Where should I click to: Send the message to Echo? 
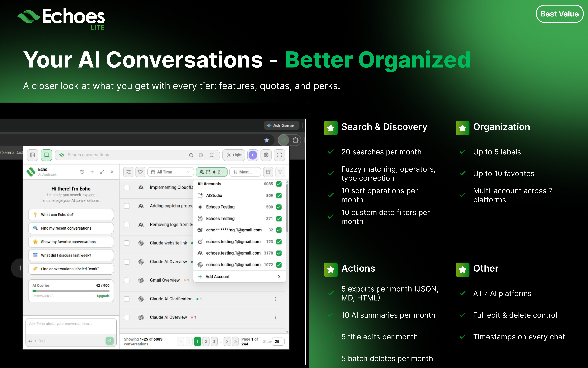(x=110, y=341)
